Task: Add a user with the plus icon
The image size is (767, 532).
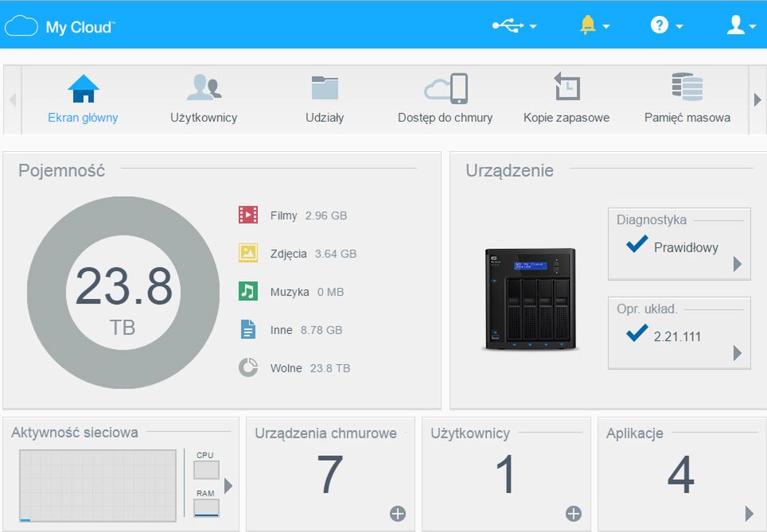Action: coord(574,514)
